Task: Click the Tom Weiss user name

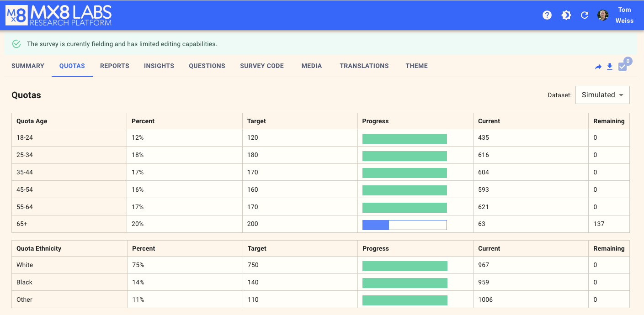Action: [624, 15]
